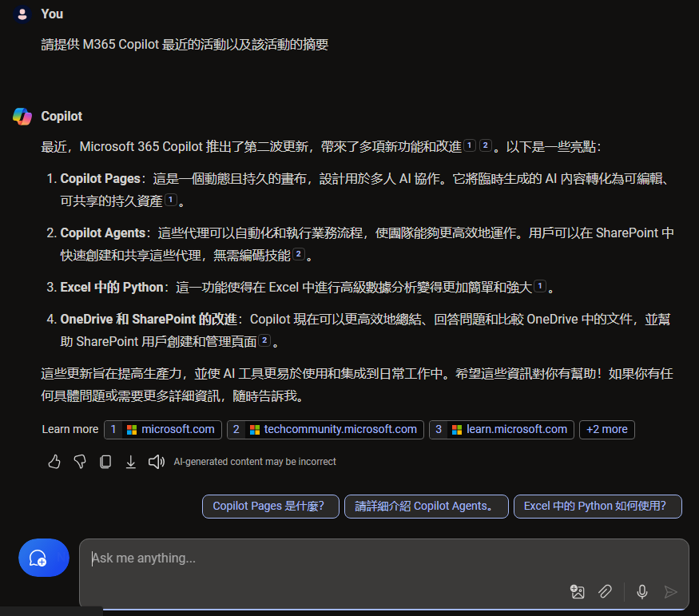699x616 pixels.
Task: Select suggestion Excel 中的 Python 如何使用?
Action: click(x=598, y=507)
